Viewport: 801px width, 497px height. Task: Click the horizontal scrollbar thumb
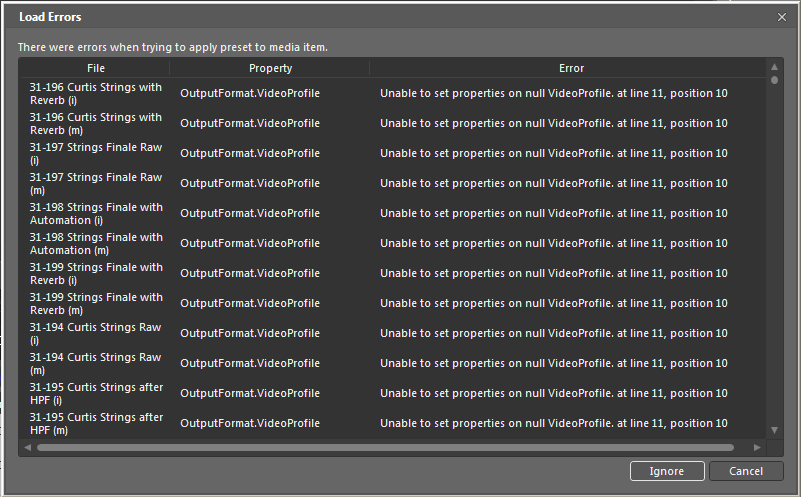coord(385,447)
